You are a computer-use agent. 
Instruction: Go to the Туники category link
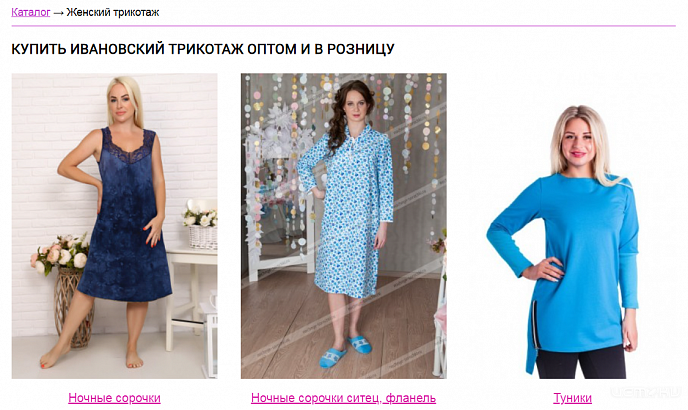point(572,398)
